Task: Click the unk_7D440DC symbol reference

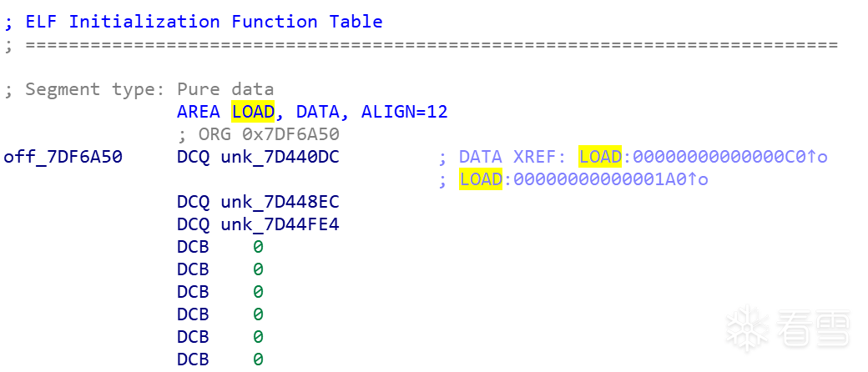Action: click(x=280, y=156)
